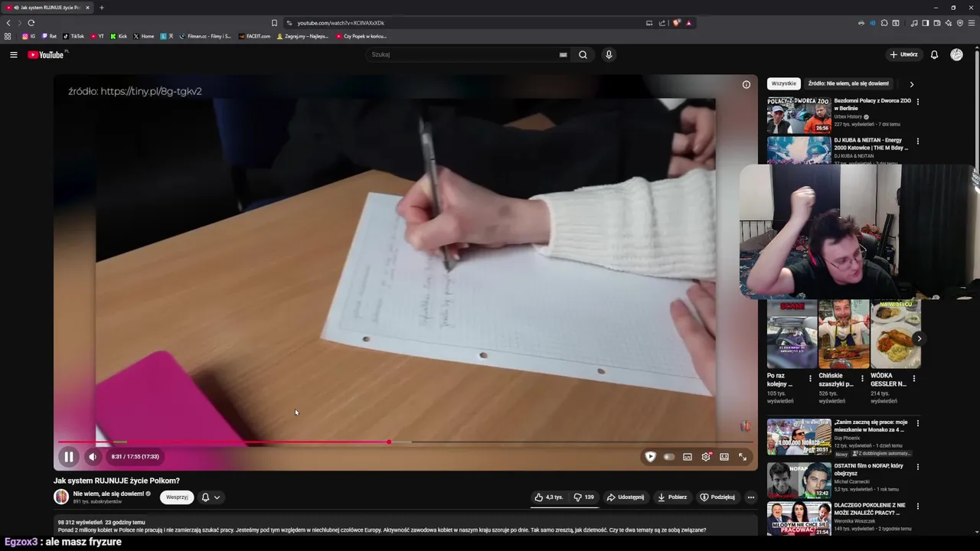Open Chińskie szaszłyki short thumbnail
980x551 pixels.
click(844, 334)
